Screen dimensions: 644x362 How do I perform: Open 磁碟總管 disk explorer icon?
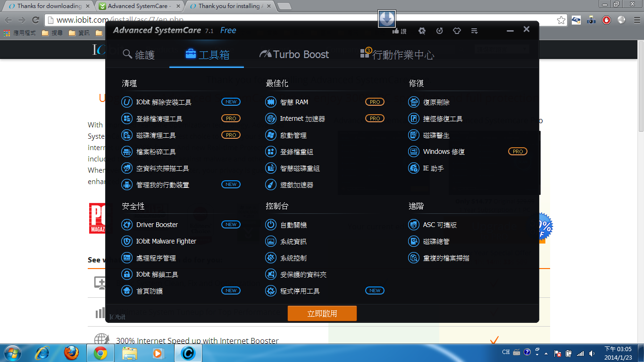click(414, 241)
